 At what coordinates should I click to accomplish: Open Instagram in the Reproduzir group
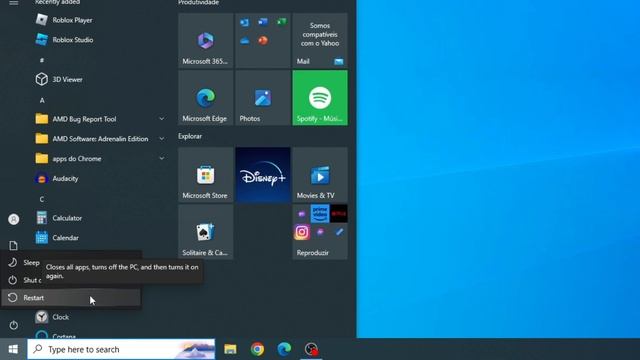point(302,232)
